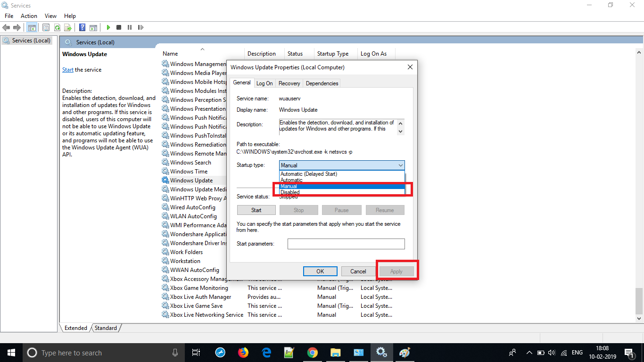Click the volume speaker tray icon

pyautogui.click(x=552, y=353)
